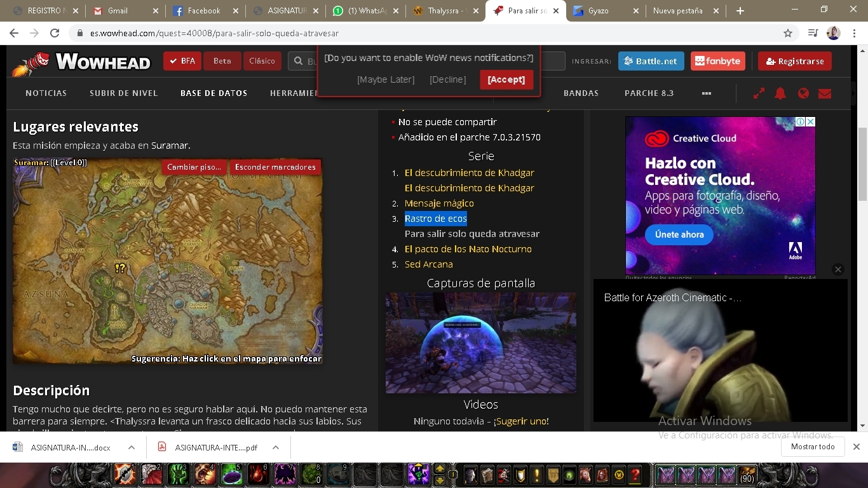Switch to the Beta database
This screenshot has height=488, width=868.
coord(222,61)
